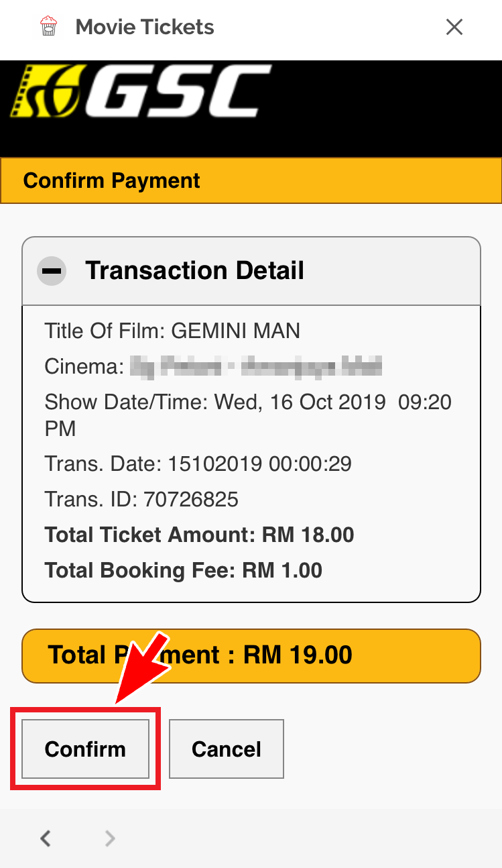Click the Confirm Payment header bar
The height and width of the screenshot is (868, 502).
click(x=251, y=180)
